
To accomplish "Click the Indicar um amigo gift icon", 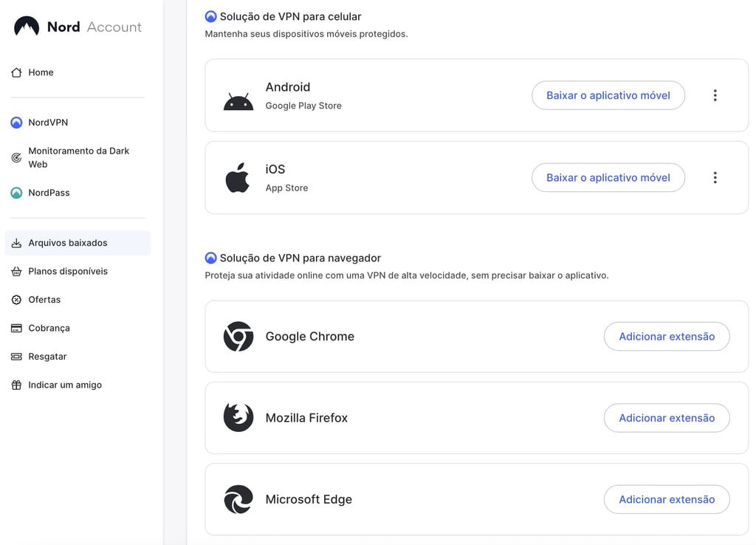I will 16,385.
